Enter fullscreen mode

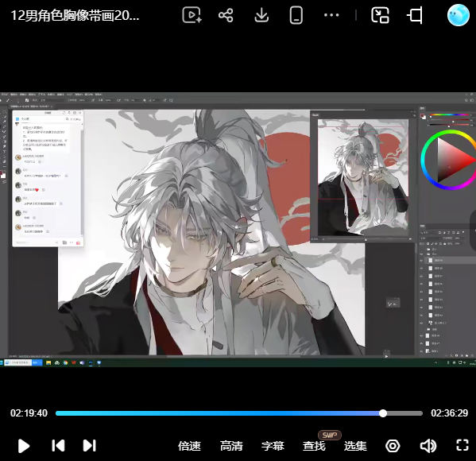coord(462,446)
